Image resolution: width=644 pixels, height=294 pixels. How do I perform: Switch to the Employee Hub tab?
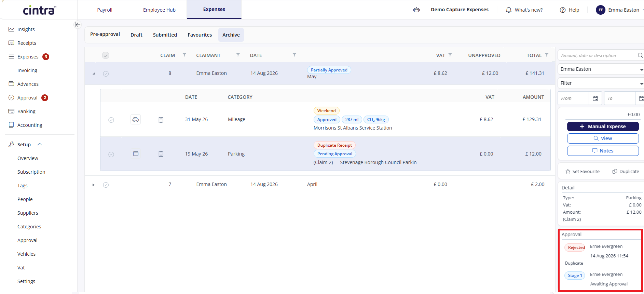159,10
